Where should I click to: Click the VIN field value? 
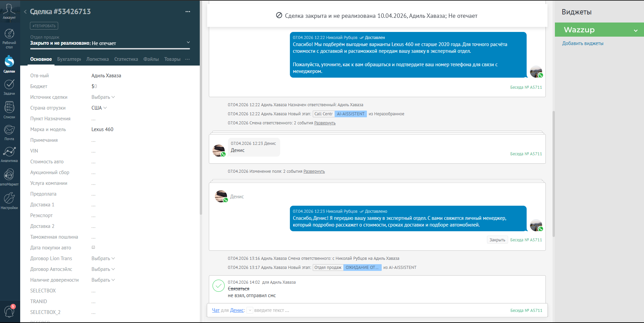pos(93,151)
